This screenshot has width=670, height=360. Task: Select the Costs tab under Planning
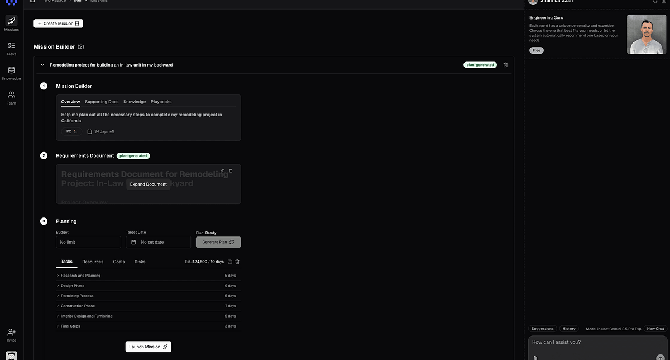[119, 261]
